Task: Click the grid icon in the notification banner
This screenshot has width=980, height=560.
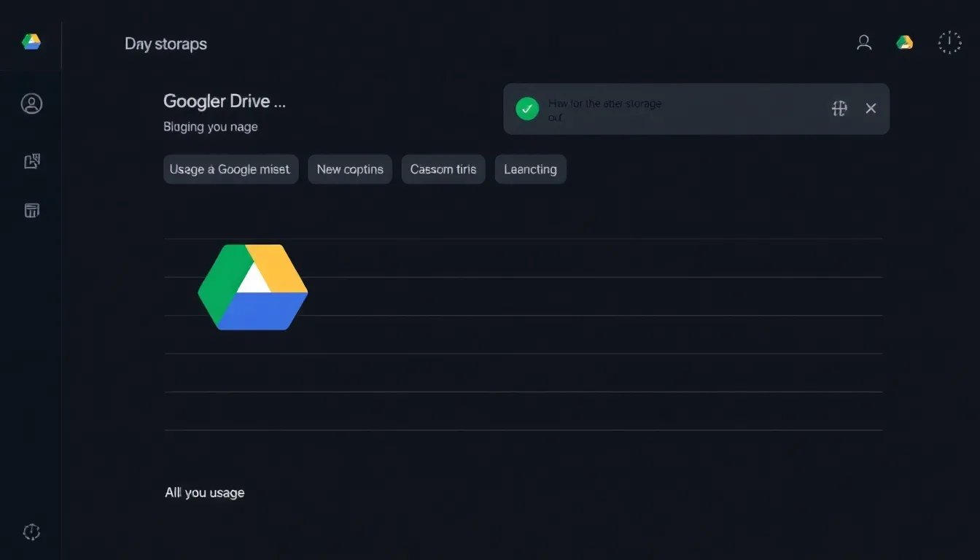Action: tap(839, 109)
